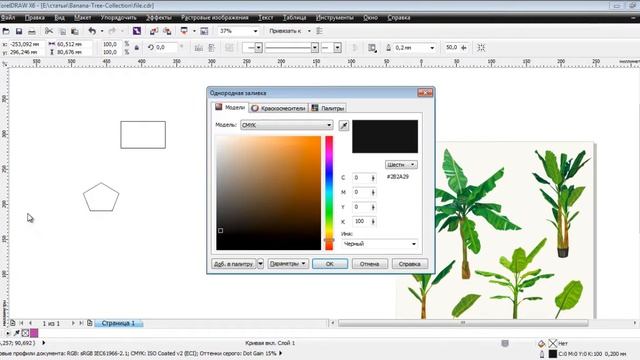Print the document using the printer icon
Screen dimensions: 640x360
pyautogui.click(x=31, y=31)
